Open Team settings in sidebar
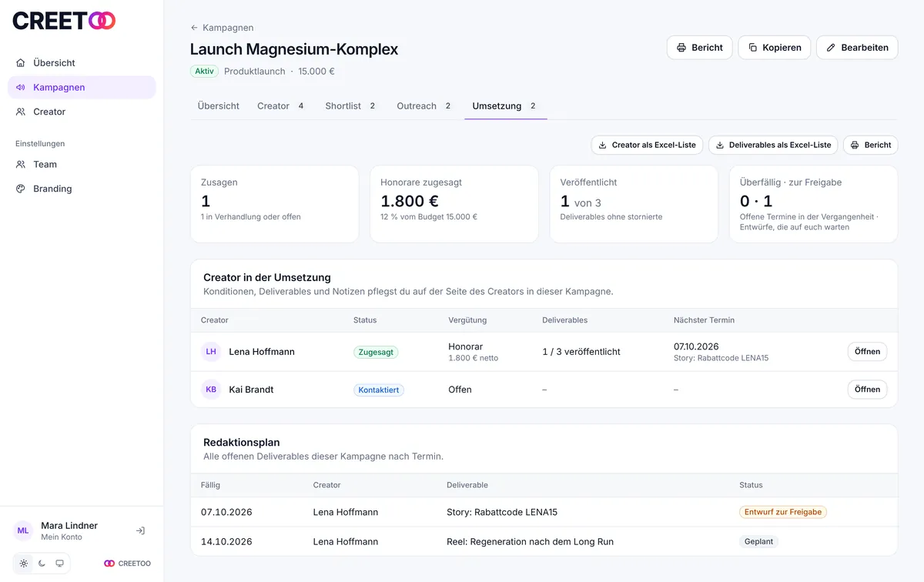Image resolution: width=924 pixels, height=582 pixels. [x=82, y=164]
